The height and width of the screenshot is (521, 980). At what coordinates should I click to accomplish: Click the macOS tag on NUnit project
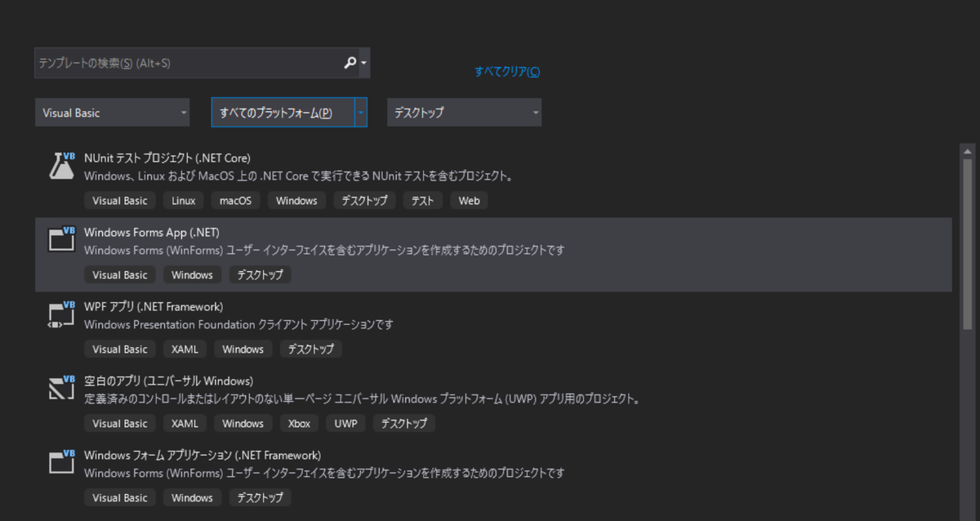pyautogui.click(x=235, y=200)
